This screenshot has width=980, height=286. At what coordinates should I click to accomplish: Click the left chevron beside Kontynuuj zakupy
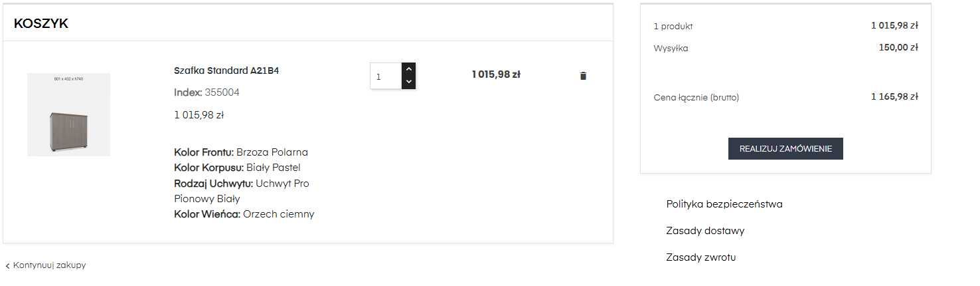[x=7, y=266]
